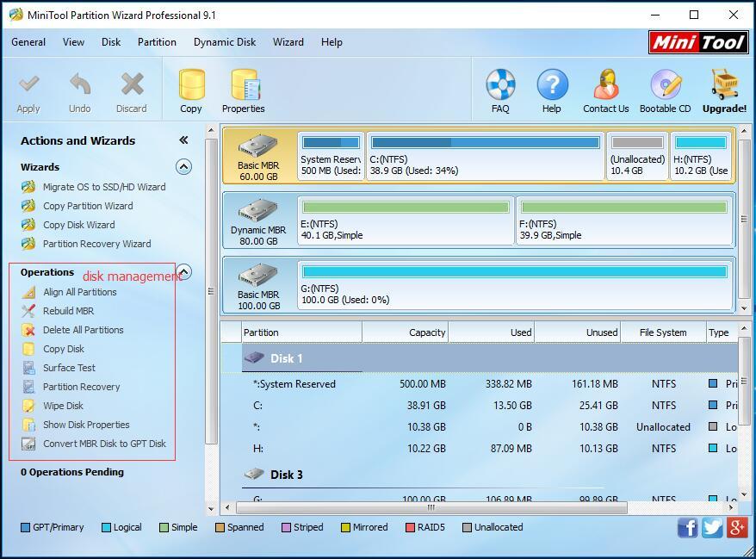Select the 10.4 GB Unallocated block

(x=637, y=156)
